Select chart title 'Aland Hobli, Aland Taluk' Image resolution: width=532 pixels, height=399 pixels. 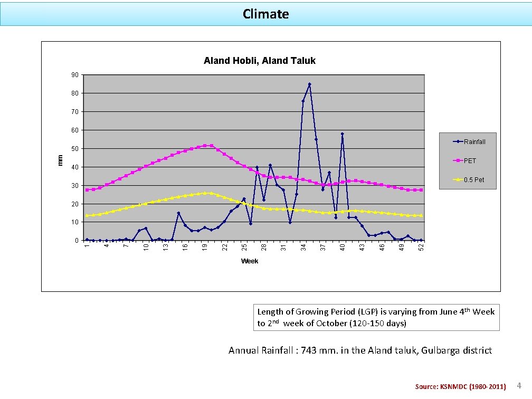(260, 61)
